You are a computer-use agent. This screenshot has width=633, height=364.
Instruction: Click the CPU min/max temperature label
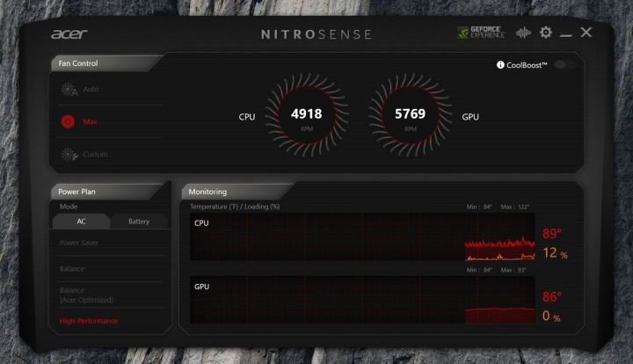pos(498,207)
